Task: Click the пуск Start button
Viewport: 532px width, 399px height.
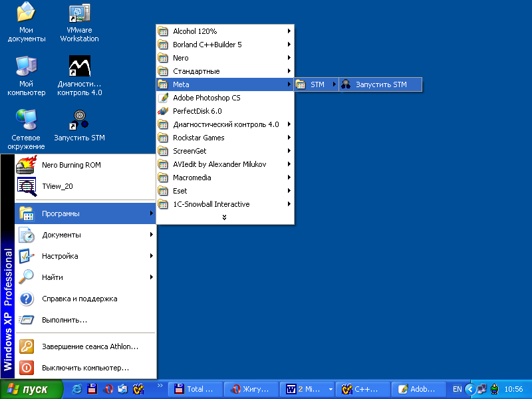Action: click(31, 389)
